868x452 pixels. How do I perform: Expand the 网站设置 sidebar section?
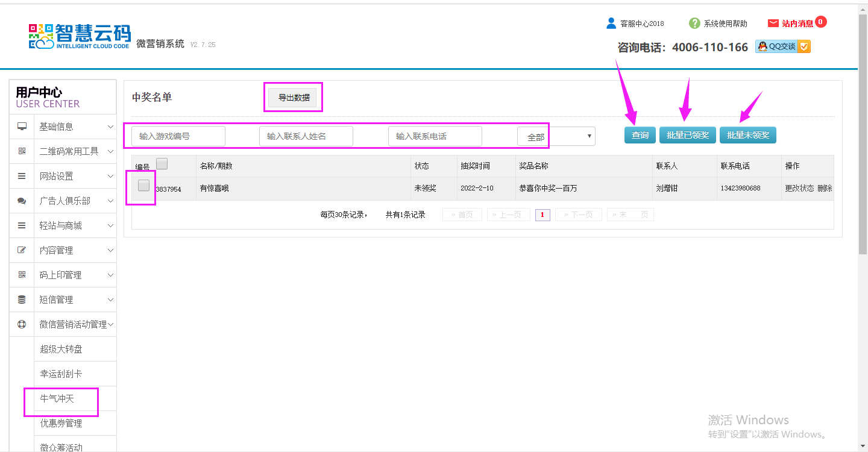[x=63, y=176]
